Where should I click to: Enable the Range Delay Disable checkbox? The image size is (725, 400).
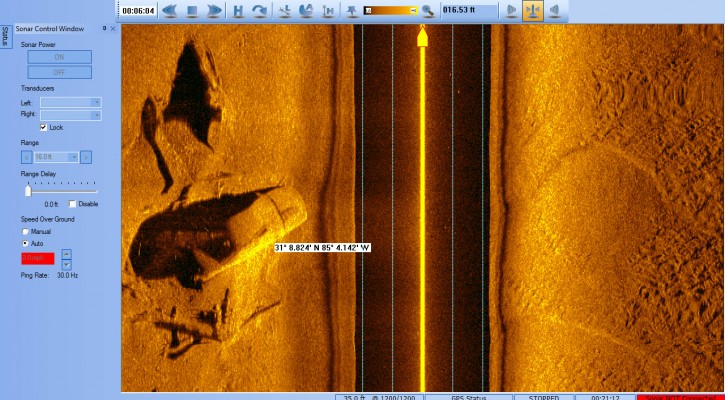point(71,204)
